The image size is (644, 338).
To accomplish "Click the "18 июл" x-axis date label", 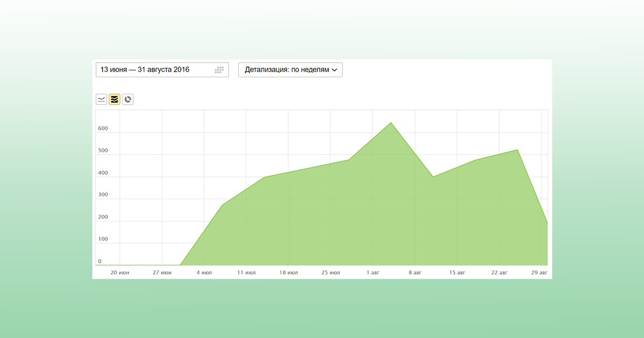I will click(x=288, y=273).
